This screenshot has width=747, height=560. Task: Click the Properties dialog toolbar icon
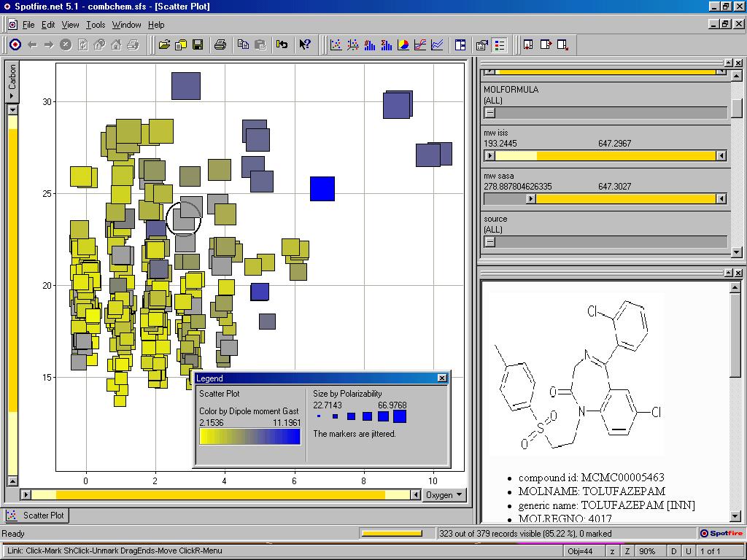[x=481, y=45]
